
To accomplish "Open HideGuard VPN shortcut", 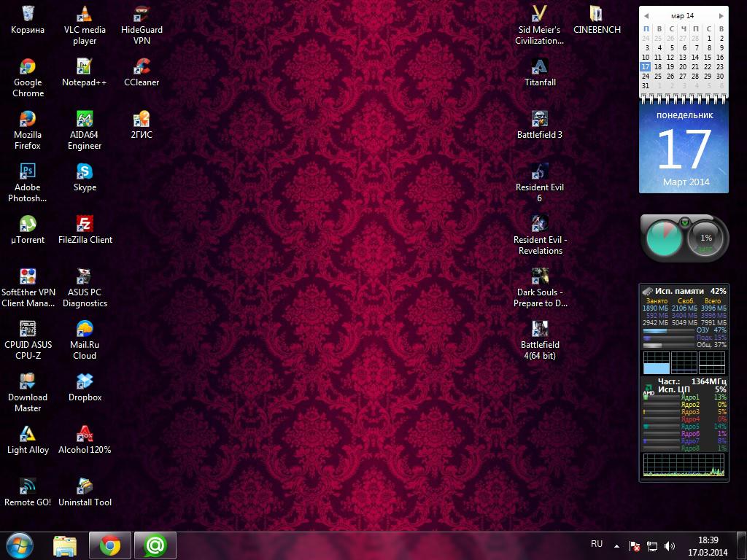I will (142, 25).
